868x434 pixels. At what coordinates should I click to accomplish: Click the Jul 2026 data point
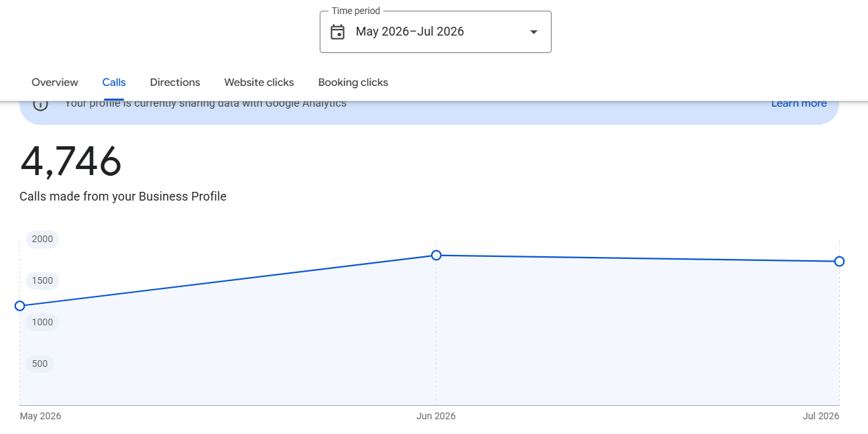839,261
